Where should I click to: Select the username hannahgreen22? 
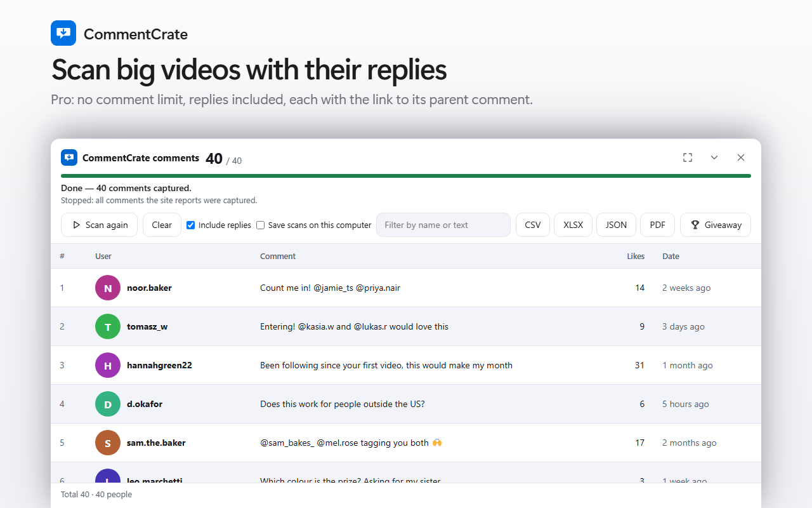(x=159, y=365)
